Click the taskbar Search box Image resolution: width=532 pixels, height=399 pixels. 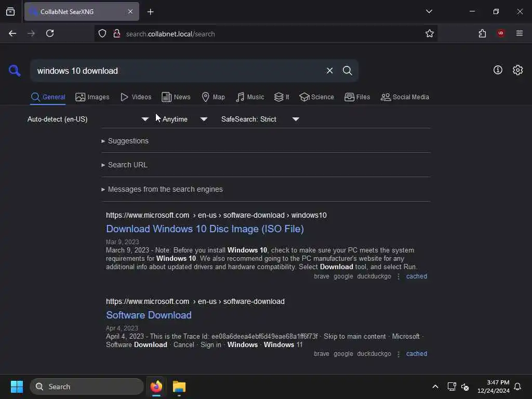[87, 387]
